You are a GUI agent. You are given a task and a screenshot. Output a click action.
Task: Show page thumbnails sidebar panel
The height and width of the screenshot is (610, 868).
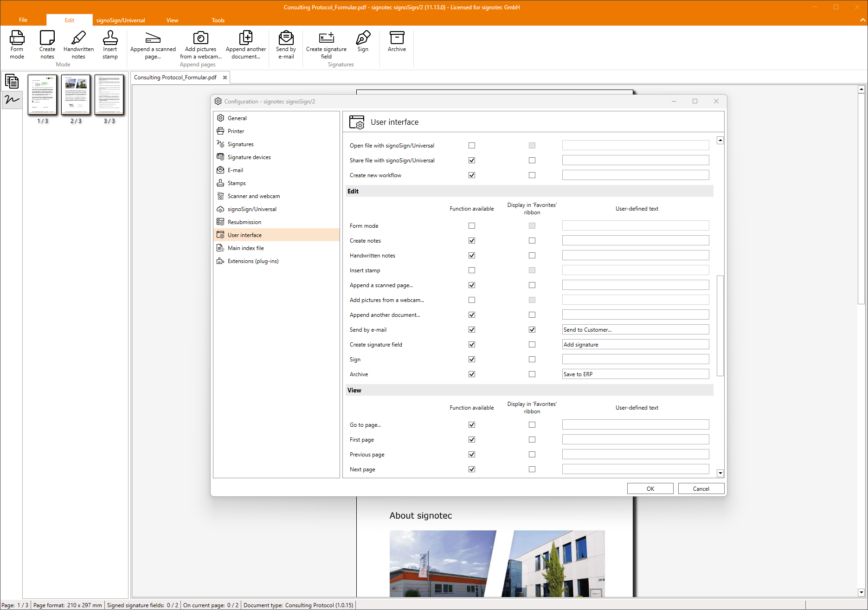point(12,82)
